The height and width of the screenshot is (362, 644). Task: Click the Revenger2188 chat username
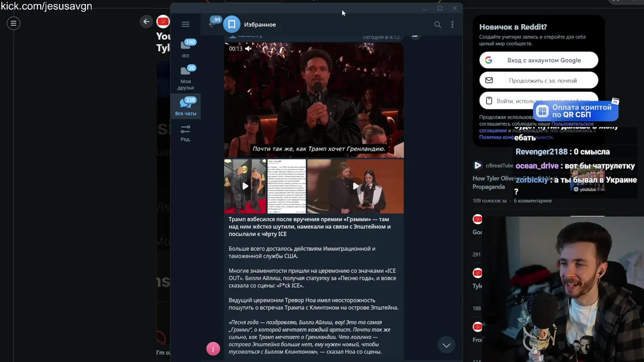point(541,152)
